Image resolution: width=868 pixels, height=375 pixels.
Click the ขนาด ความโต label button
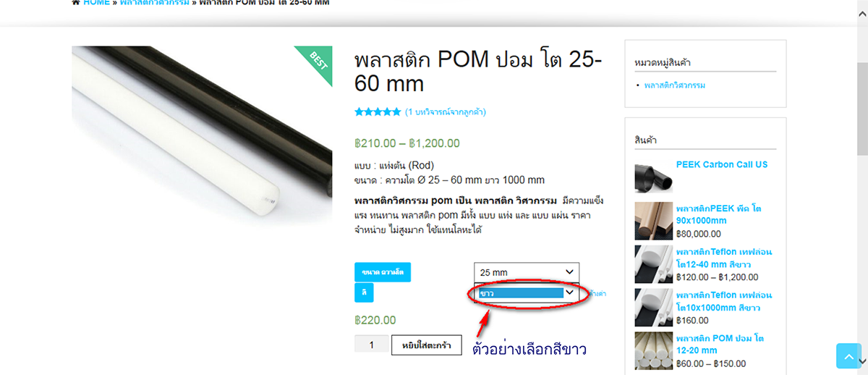click(x=383, y=272)
